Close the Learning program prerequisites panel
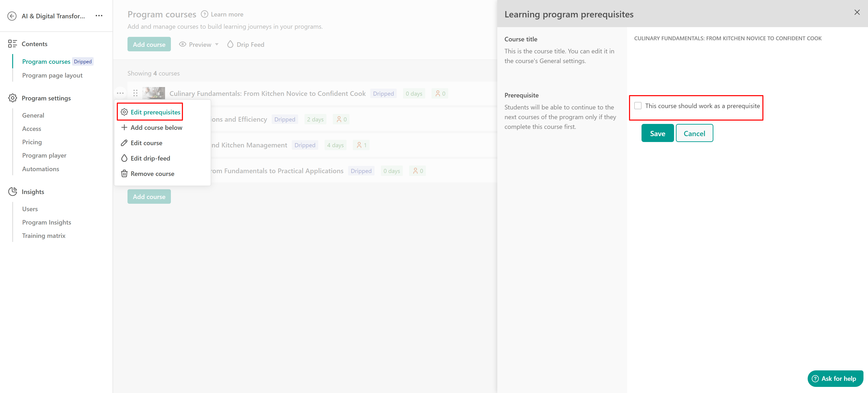Image resolution: width=868 pixels, height=393 pixels. [x=857, y=12]
